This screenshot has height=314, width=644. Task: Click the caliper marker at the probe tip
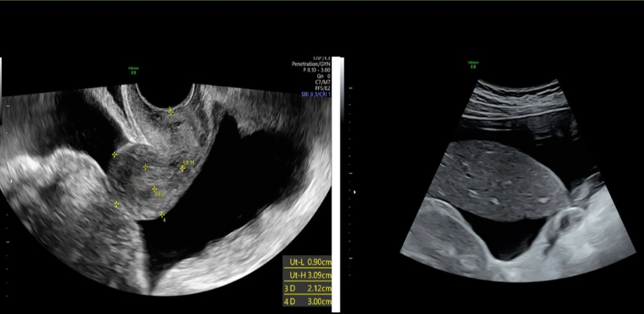pyautogui.click(x=170, y=111)
